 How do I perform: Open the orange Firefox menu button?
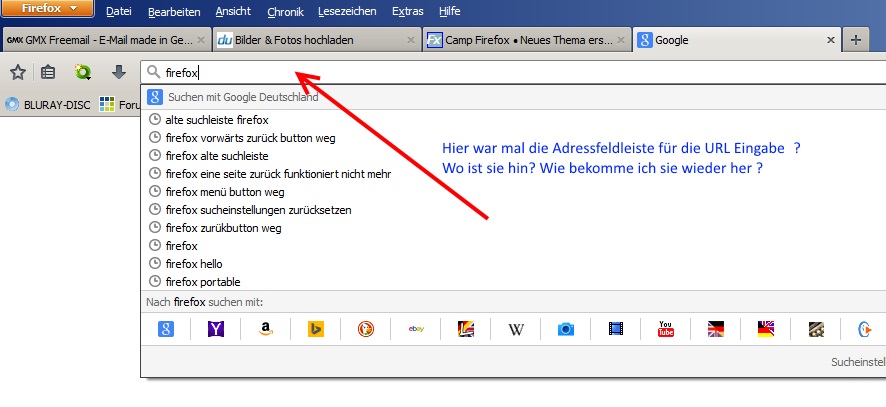pyautogui.click(x=47, y=9)
